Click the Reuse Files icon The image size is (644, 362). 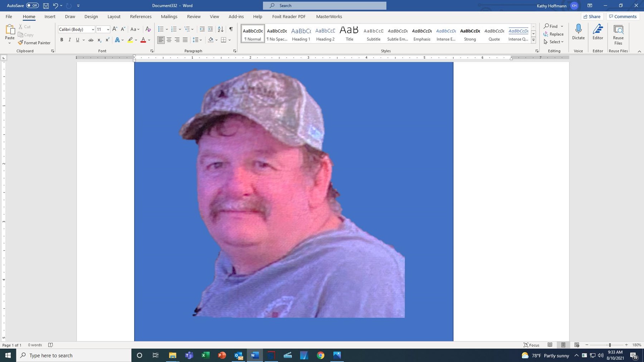(618, 29)
